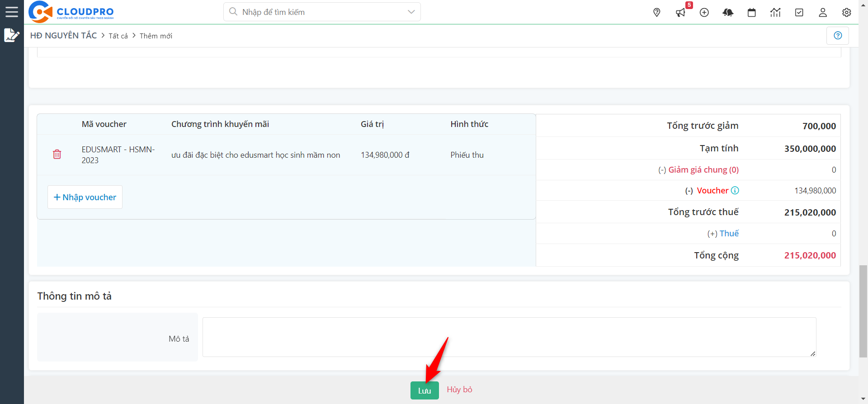The image size is (868, 404).
Task: Click the 'Hủy bỏ' cancel link
Action: pyautogui.click(x=459, y=390)
